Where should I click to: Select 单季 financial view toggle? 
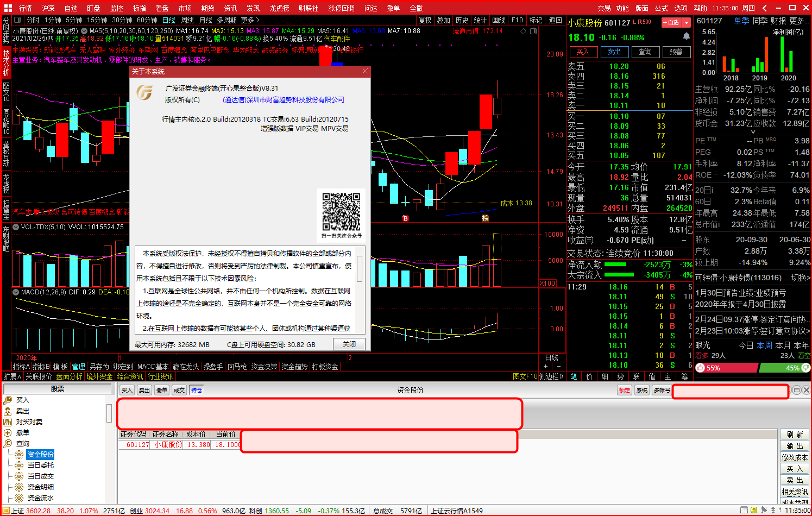click(742, 21)
